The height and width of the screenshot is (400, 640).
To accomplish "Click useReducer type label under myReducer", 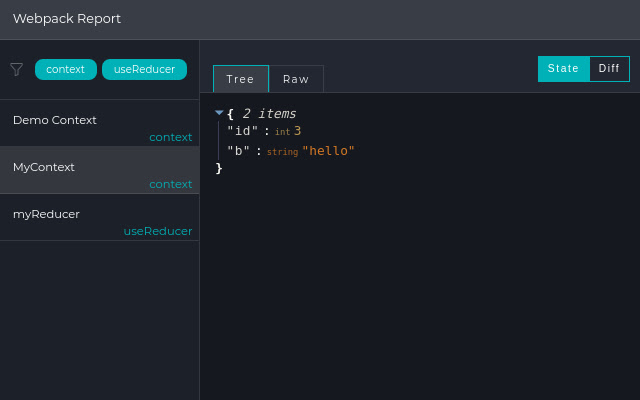I will (157, 231).
